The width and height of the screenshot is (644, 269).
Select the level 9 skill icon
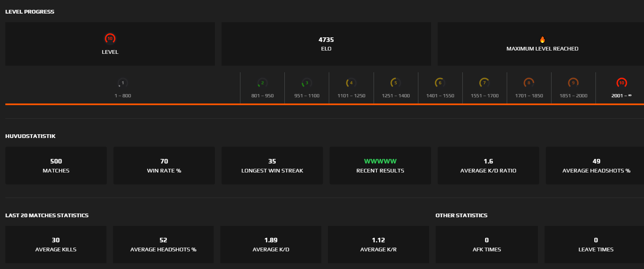pos(573,83)
